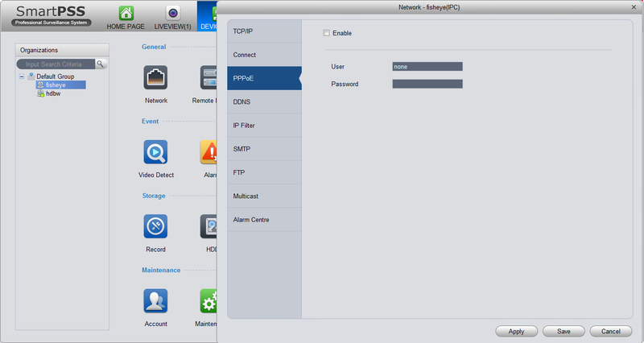644x343 pixels.
Task: Open the Alarm event icon
Action: 208,152
